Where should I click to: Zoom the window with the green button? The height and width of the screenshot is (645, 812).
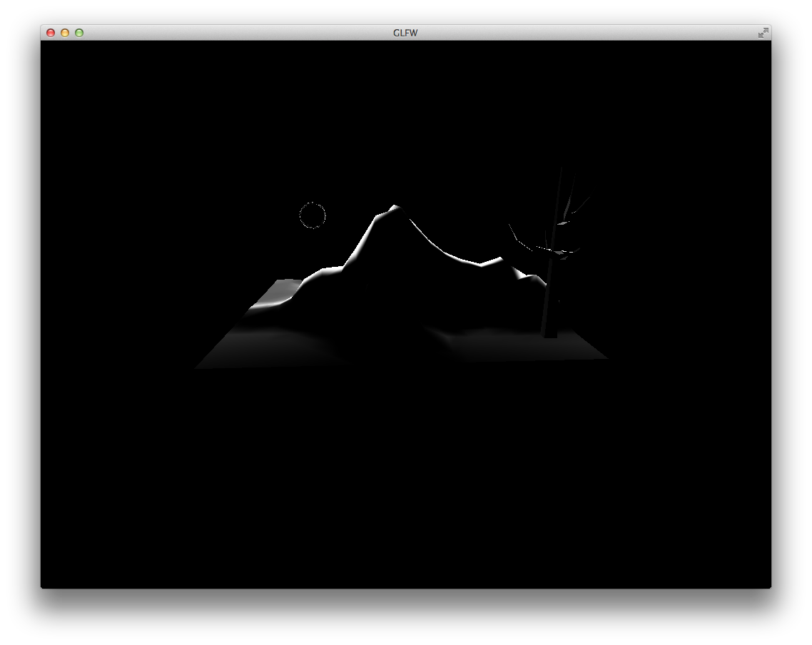coord(79,33)
